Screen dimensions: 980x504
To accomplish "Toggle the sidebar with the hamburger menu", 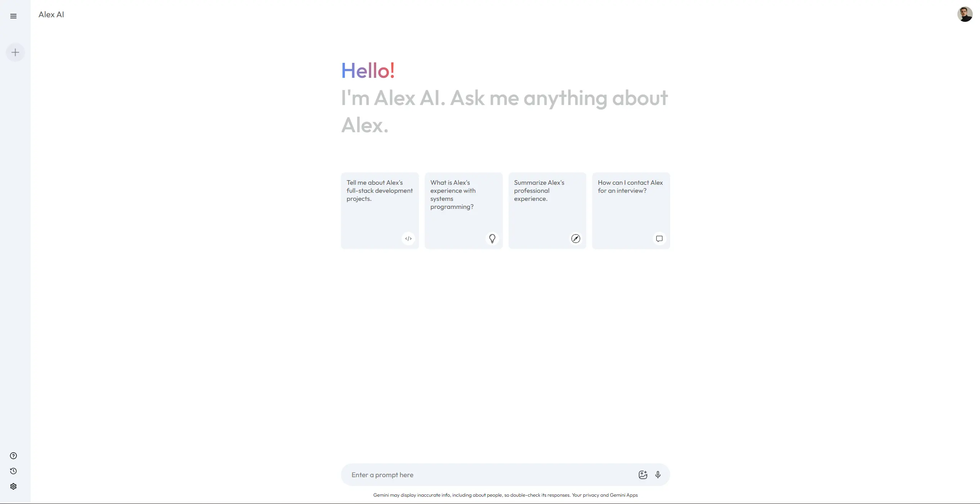I will tap(13, 16).
